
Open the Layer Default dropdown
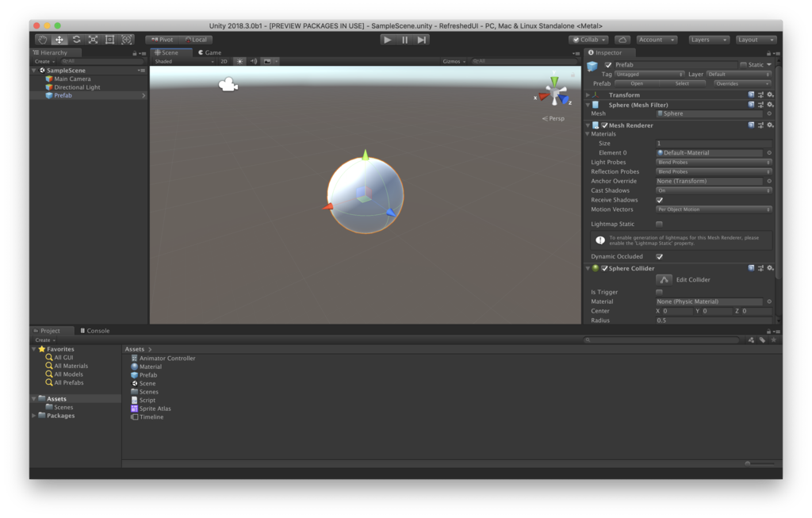tap(739, 74)
